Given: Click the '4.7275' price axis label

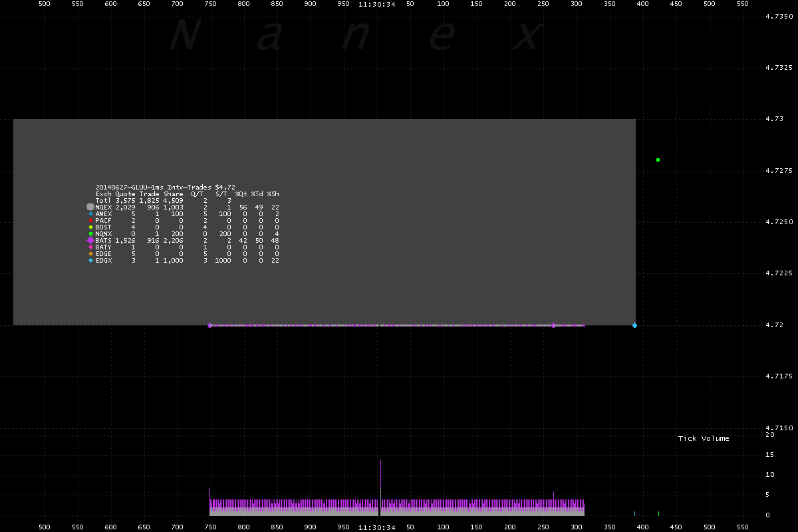Looking at the screenshot, I should pos(779,171).
